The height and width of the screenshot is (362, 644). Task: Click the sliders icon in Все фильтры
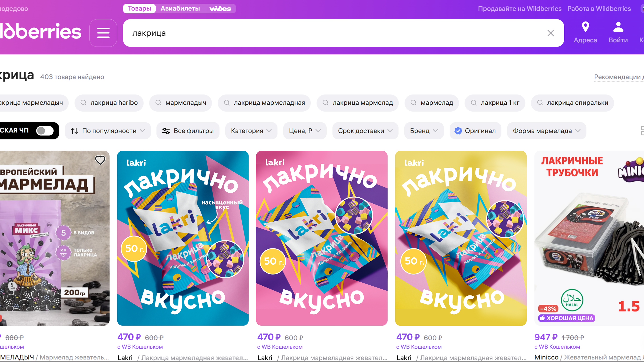pyautogui.click(x=166, y=131)
